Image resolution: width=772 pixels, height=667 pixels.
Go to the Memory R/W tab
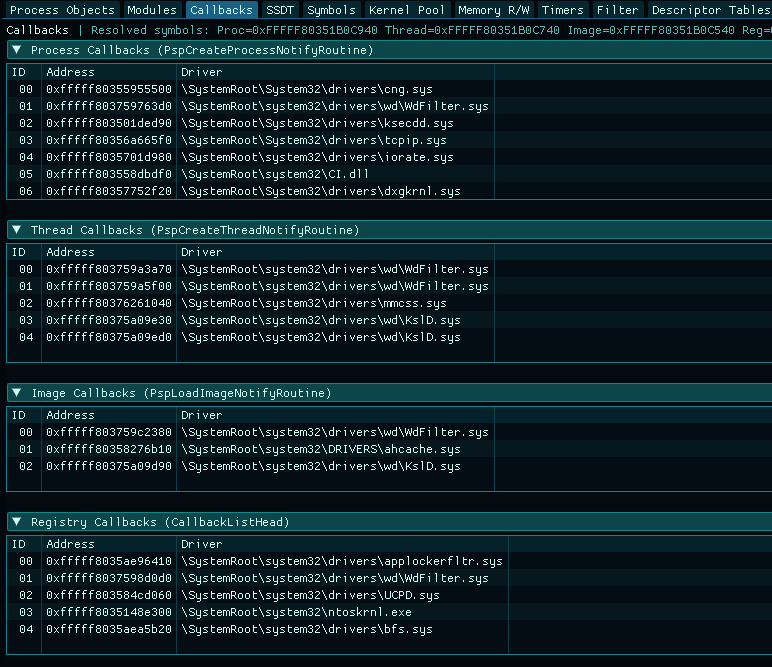pyautogui.click(x=493, y=10)
